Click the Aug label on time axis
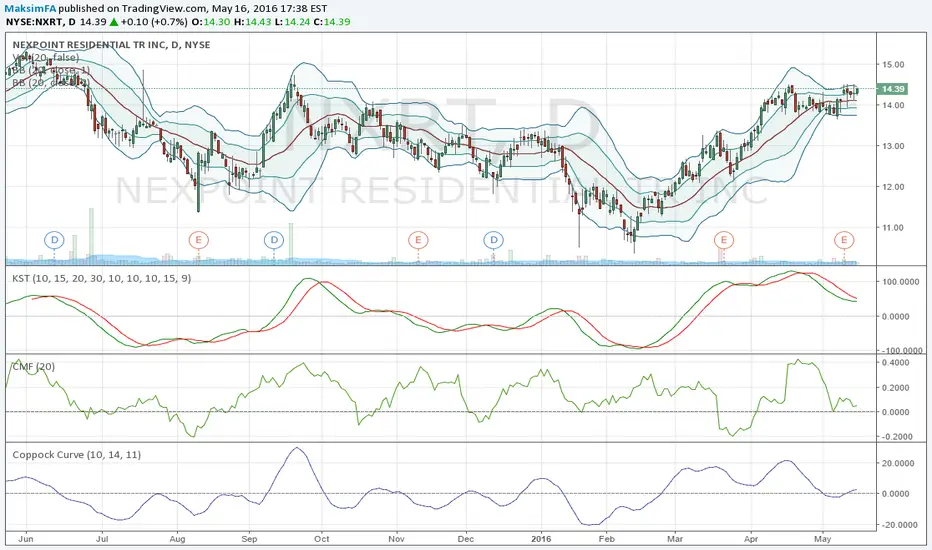The width and height of the screenshot is (932, 550). click(177, 539)
